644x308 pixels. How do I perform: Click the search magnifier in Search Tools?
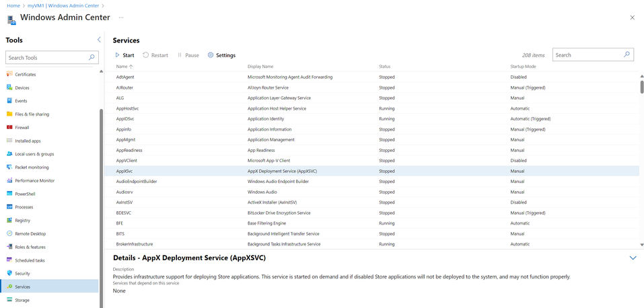coord(92,57)
